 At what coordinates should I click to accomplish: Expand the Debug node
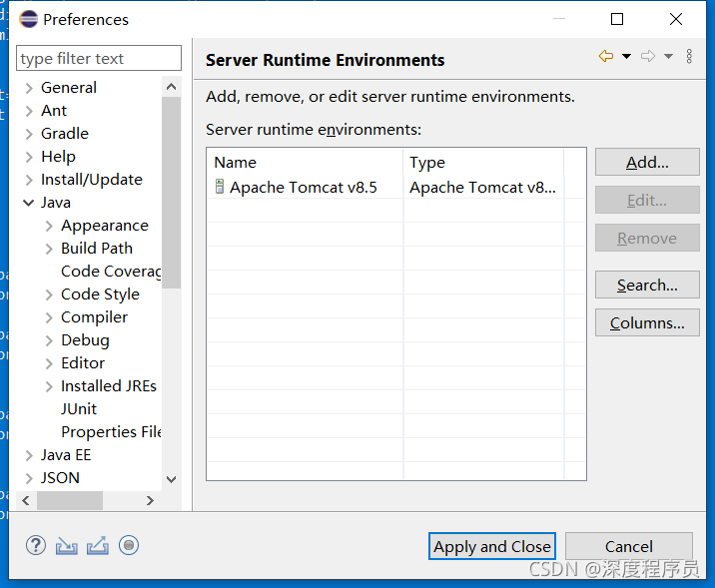click(49, 340)
